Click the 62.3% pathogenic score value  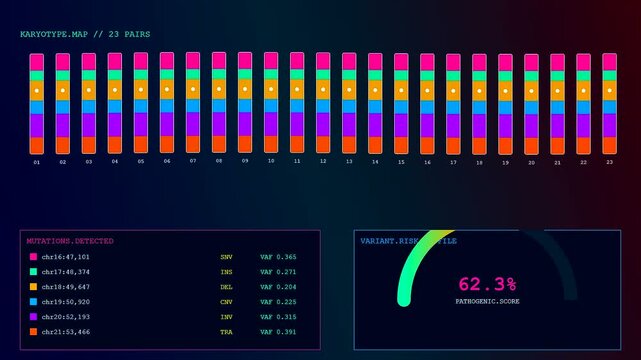coord(487,284)
